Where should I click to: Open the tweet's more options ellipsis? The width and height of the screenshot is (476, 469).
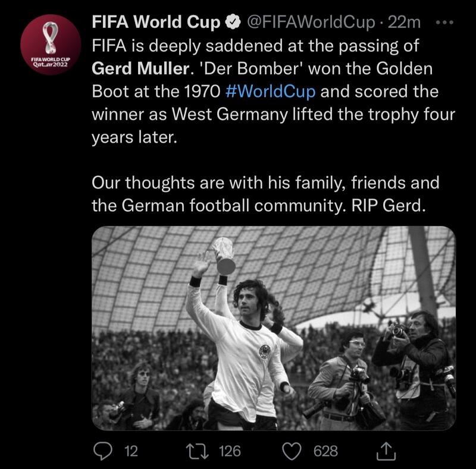coord(445,22)
